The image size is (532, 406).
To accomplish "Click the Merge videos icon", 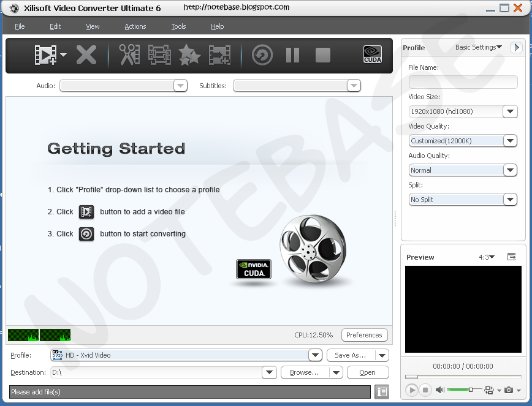I will tap(158, 55).
